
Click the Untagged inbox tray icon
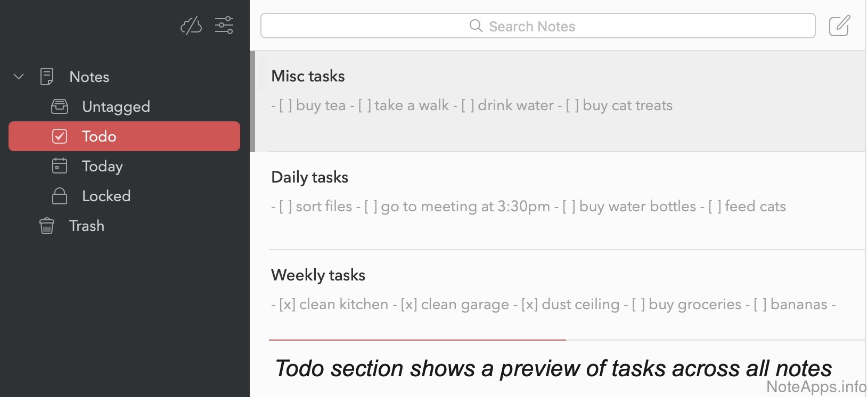click(60, 106)
